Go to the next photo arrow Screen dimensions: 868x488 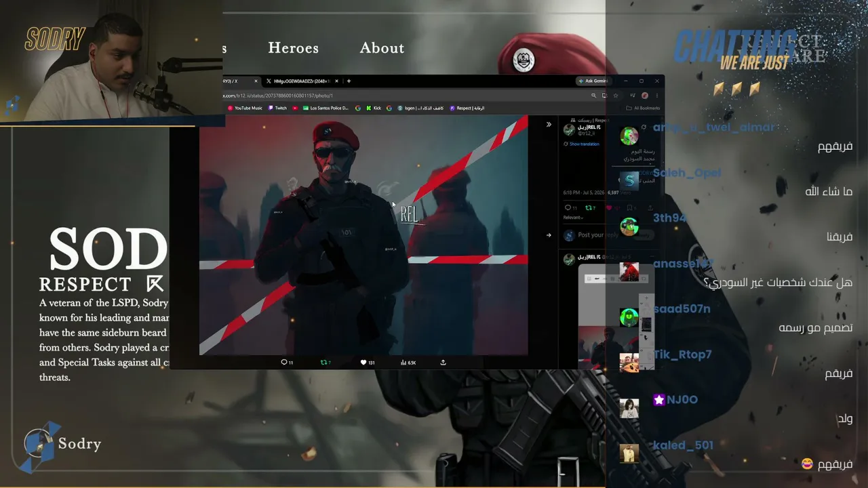click(x=549, y=235)
